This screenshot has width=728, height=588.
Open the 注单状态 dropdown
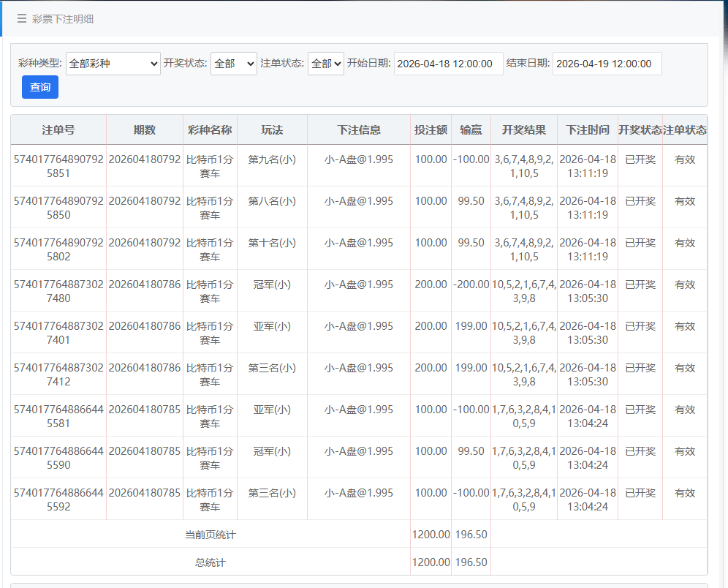pos(325,64)
